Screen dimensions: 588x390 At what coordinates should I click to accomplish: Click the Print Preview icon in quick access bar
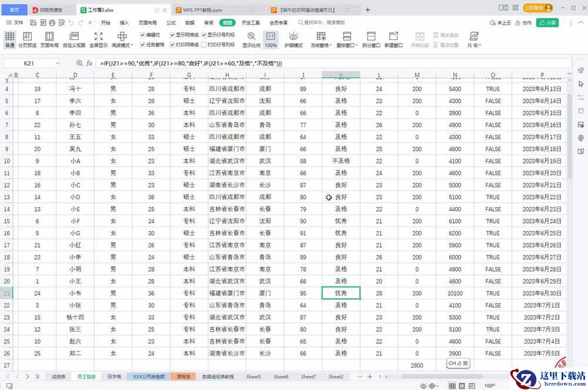(62, 23)
